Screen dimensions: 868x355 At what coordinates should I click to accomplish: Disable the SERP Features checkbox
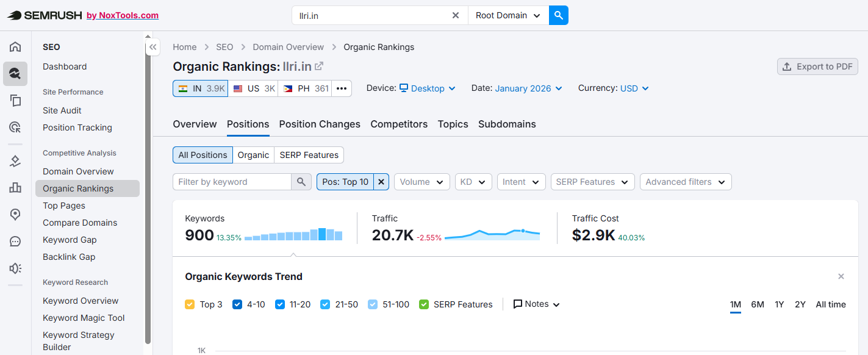click(x=424, y=304)
